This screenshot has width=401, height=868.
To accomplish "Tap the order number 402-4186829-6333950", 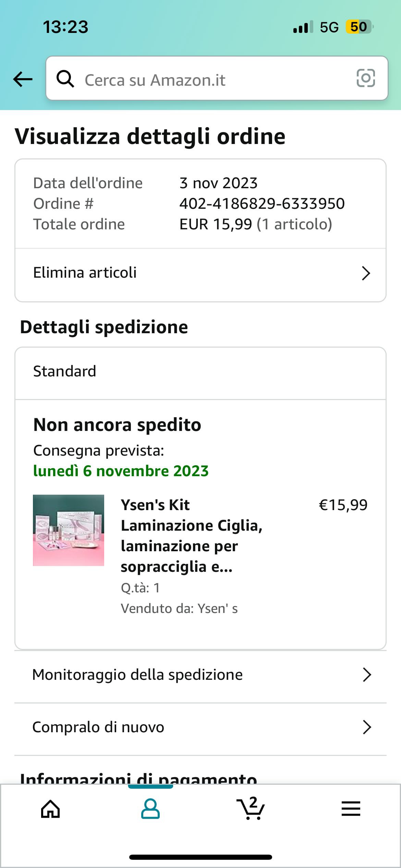I will coord(262,204).
